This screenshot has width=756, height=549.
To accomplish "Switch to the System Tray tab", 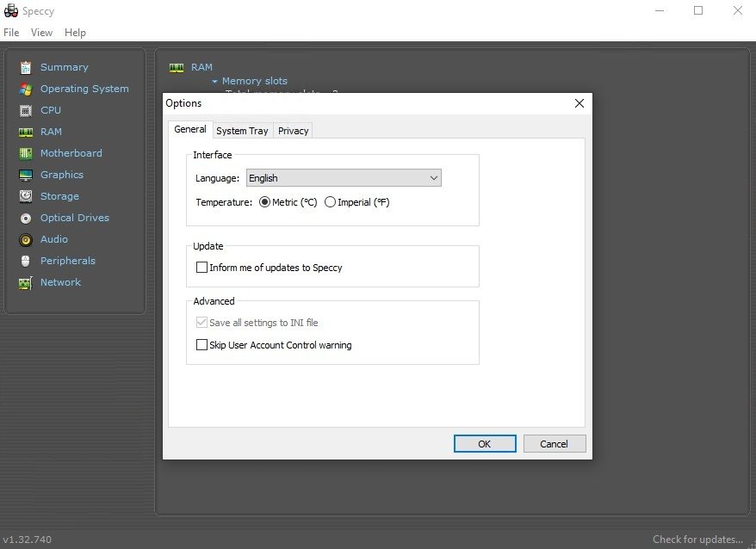I will 242,131.
